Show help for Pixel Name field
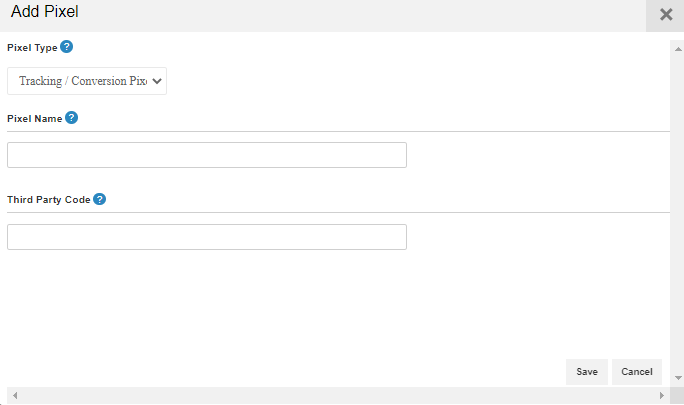This screenshot has height=405, width=684. tap(72, 118)
